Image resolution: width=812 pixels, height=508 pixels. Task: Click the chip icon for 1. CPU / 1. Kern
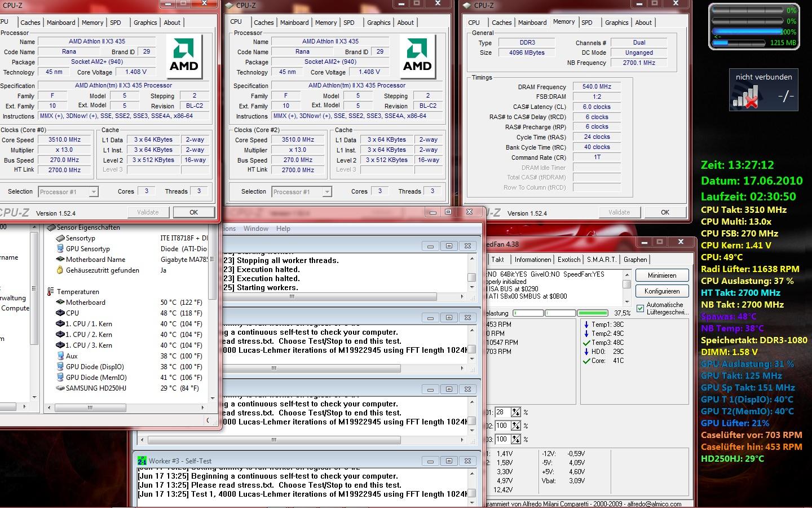point(60,324)
